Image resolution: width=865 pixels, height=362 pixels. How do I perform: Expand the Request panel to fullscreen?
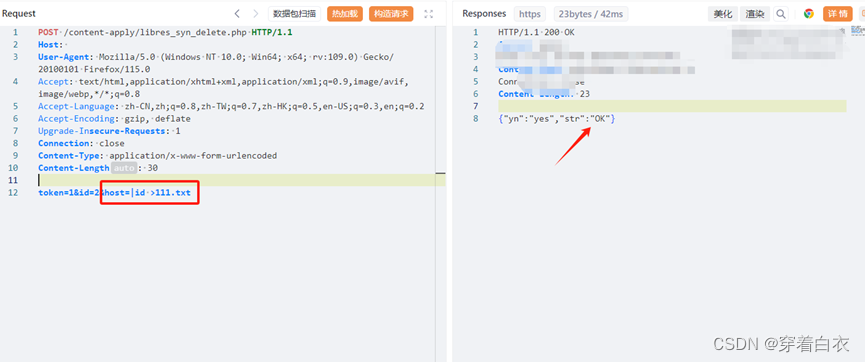(x=429, y=14)
